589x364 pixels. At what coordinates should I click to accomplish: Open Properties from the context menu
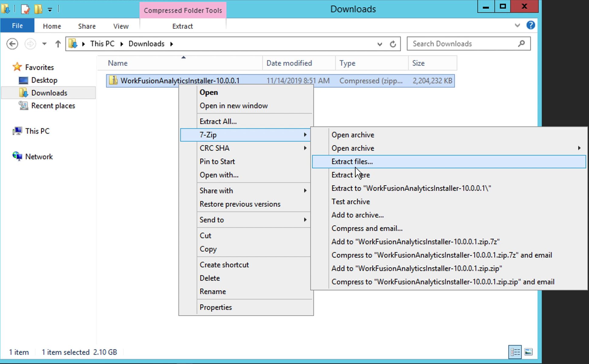[246, 307]
